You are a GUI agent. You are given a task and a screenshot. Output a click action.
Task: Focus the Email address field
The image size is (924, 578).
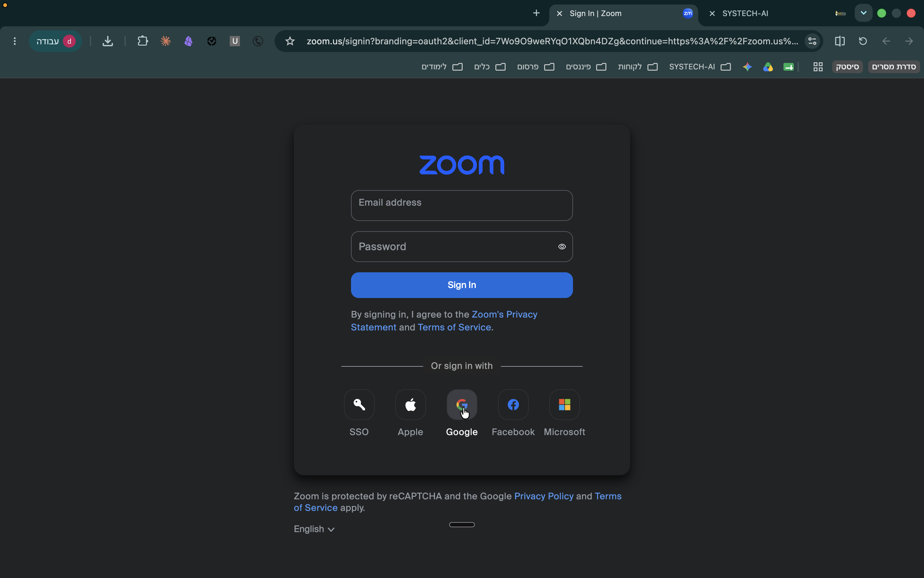tap(462, 205)
